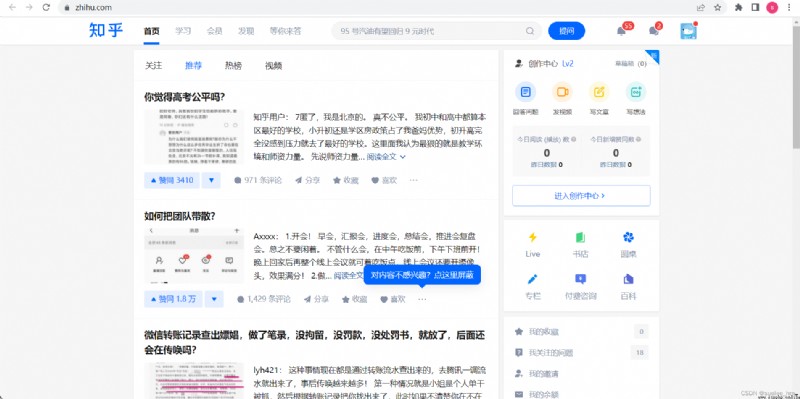Viewport: 800px width, 399px height.
Task: Open thumbnail of 团队带散 post
Action: tap(194, 255)
